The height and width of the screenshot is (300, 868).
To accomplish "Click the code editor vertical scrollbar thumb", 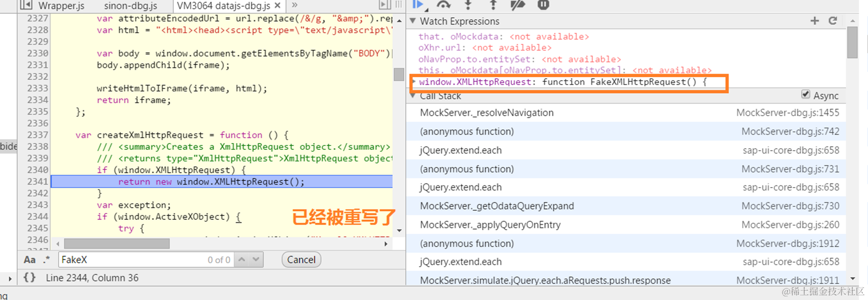I will point(399,74).
